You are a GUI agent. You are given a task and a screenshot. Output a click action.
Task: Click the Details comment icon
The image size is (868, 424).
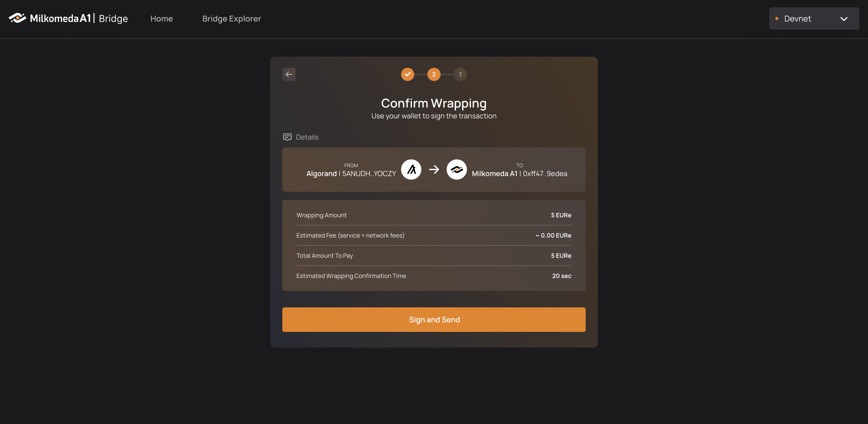(287, 137)
